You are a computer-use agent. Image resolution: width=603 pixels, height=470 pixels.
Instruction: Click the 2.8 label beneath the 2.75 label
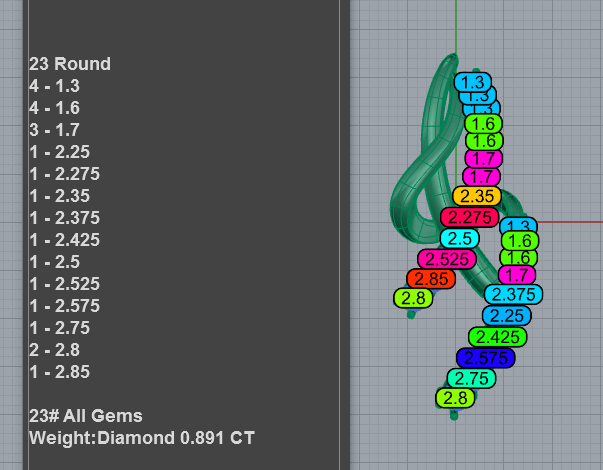click(455, 398)
